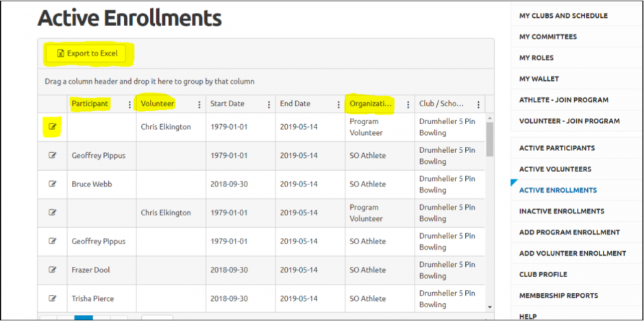
Task: Open Membership Reports link
Action: pos(558,296)
